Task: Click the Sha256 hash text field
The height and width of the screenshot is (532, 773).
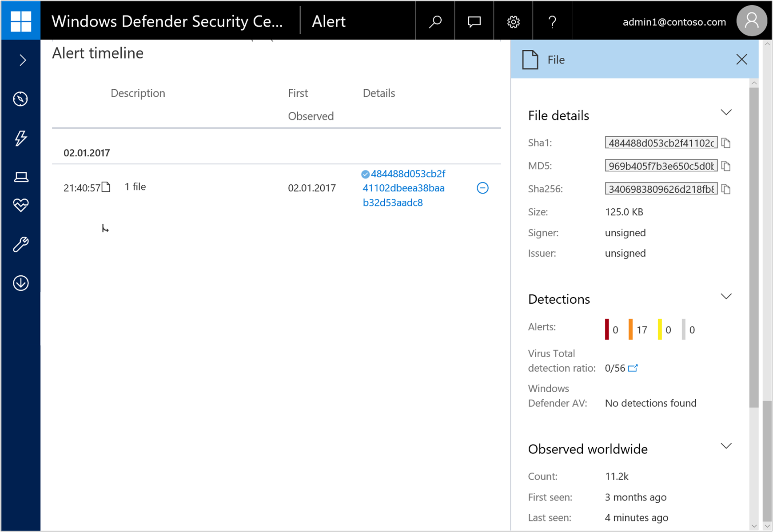Action: (x=661, y=189)
